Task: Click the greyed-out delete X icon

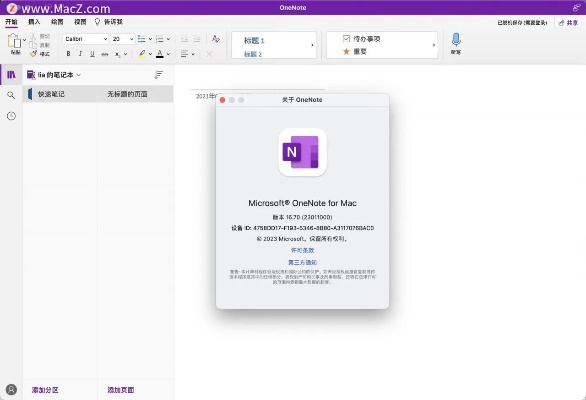Action: coord(209,54)
